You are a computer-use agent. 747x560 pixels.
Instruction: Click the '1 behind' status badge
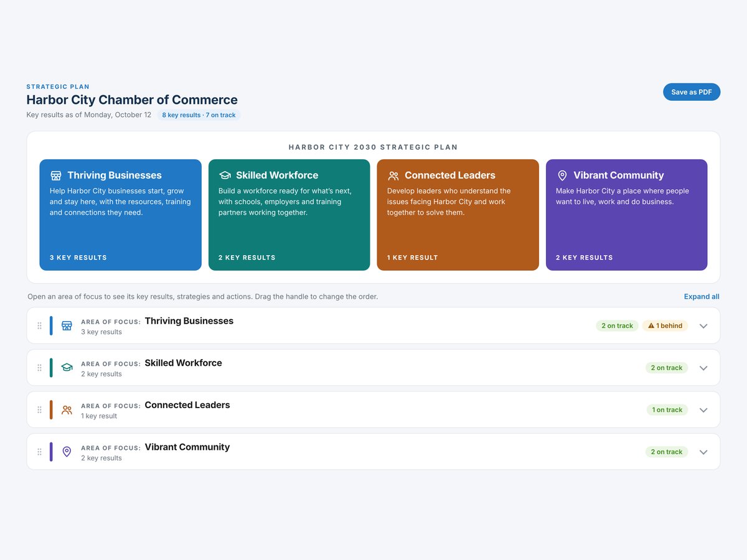[665, 325]
